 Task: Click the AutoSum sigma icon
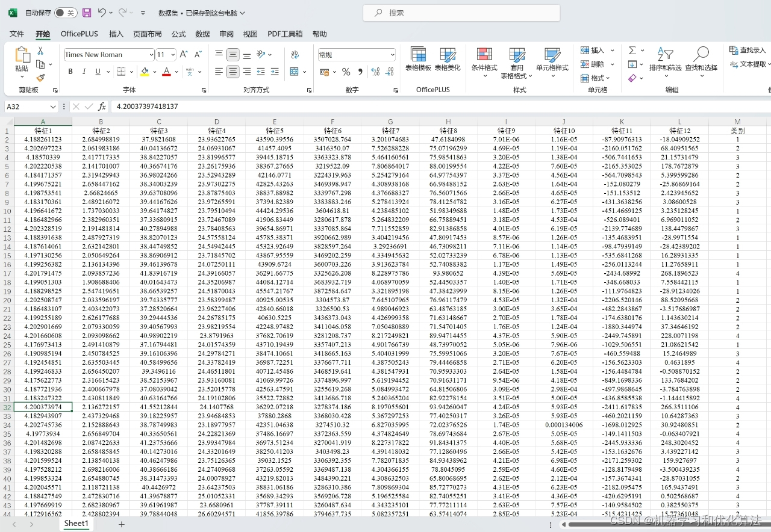[632, 51]
